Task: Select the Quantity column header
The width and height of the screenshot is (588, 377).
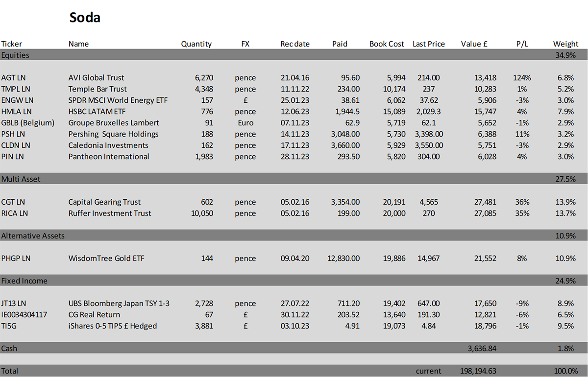Action: [x=196, y=44]
